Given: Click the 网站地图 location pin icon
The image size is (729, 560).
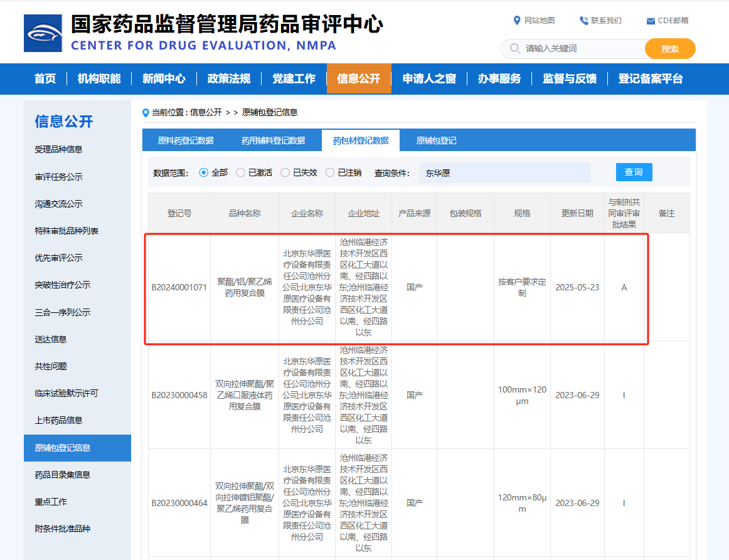Looking at the screenshot, I should [x=517, y=21].
